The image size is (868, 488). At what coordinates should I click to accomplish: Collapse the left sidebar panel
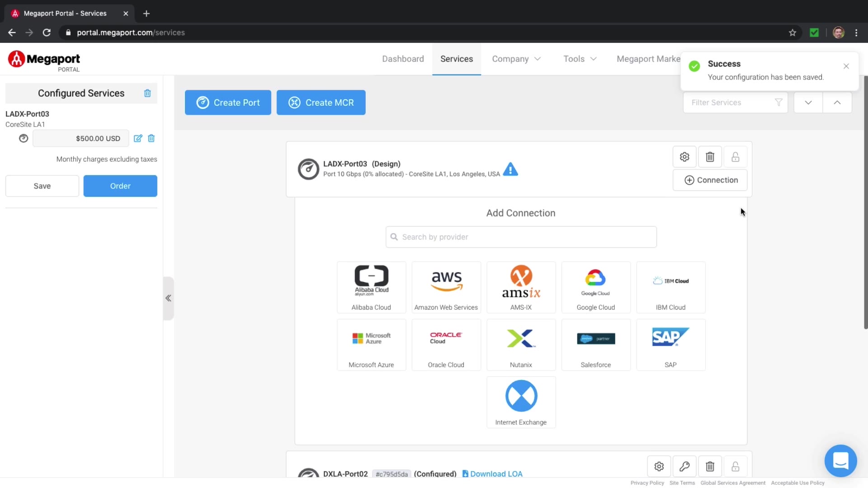click(168, 298)
